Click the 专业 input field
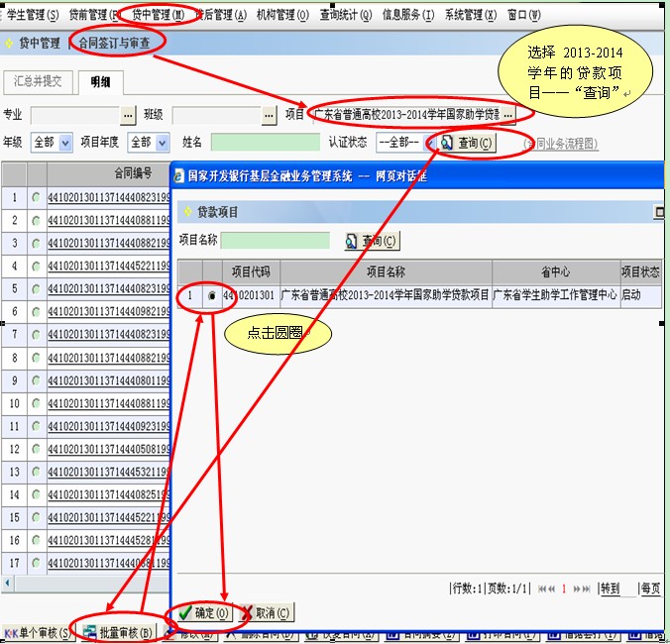The width and height of the screenshot is (670, 644). tap(75, 115)
